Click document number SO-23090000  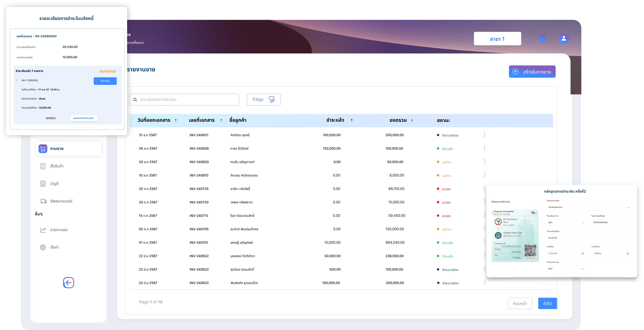[46, 36]
